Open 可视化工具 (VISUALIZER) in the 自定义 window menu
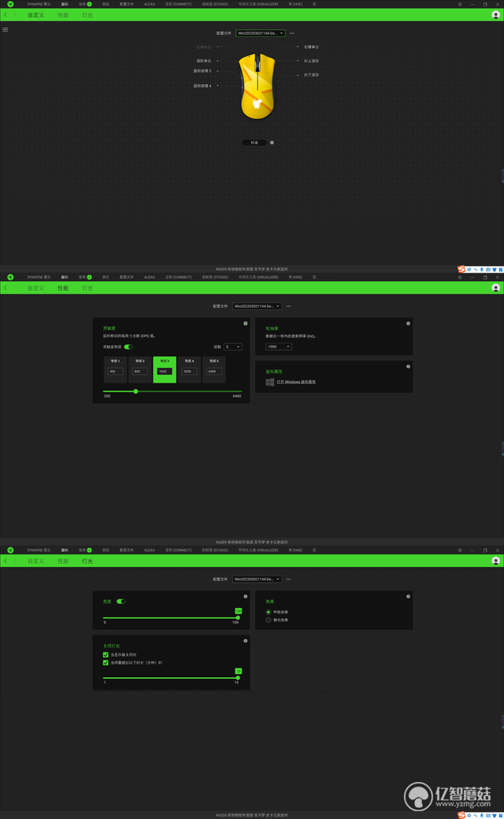 point(258,4)
